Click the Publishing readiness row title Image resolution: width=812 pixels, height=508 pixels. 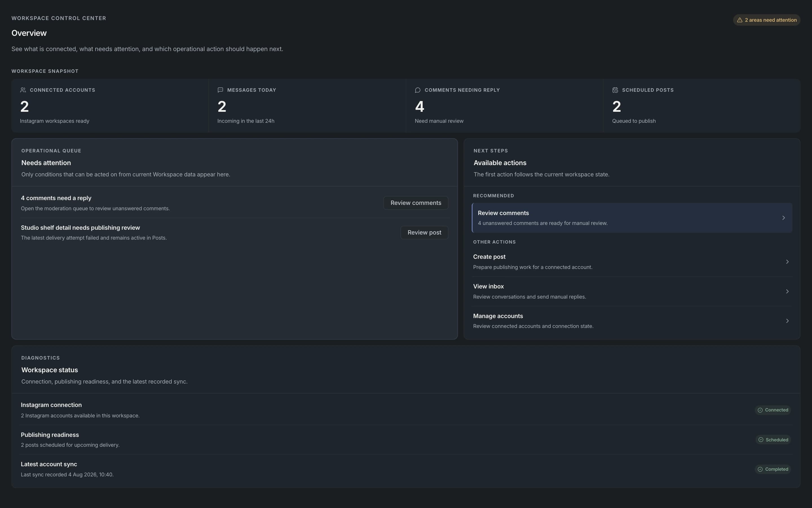coord(50,435)
